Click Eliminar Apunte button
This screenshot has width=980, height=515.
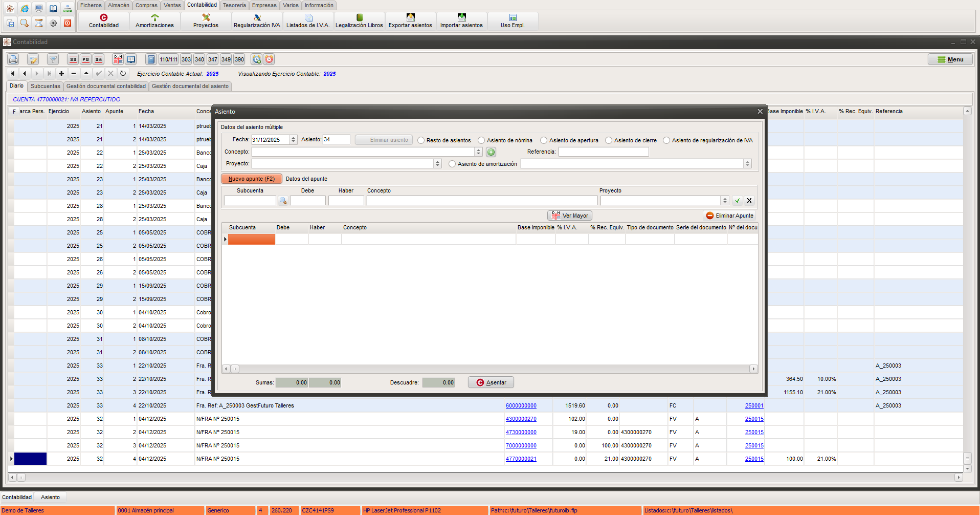[729, 216]
